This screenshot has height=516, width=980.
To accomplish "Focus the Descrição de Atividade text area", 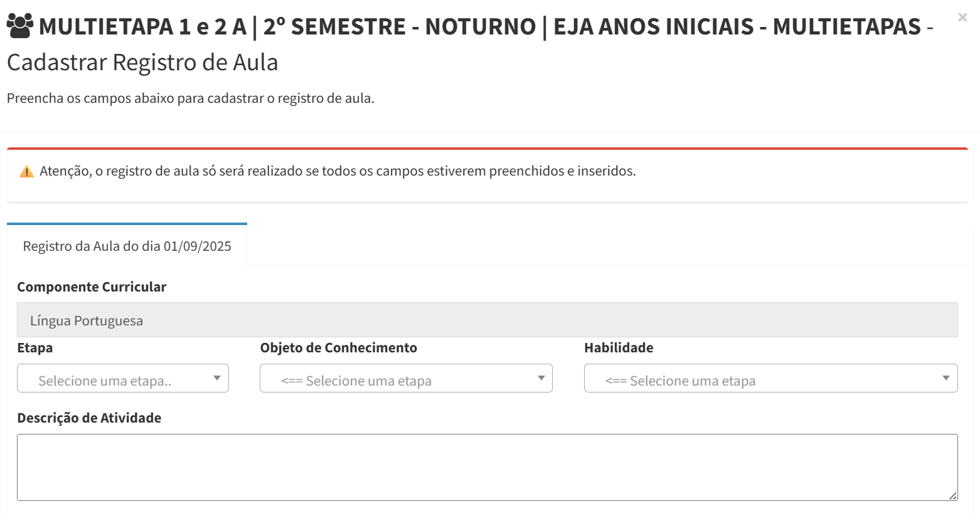I will 487,467.
